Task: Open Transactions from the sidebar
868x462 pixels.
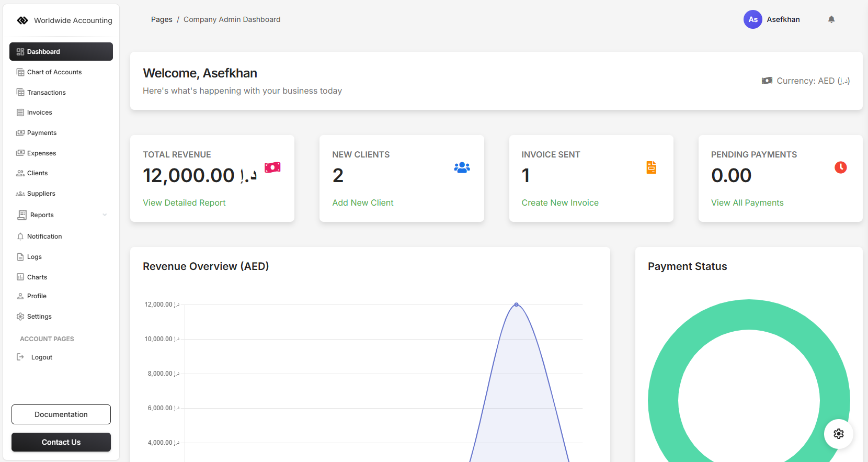Action: [x=47, y=93]
